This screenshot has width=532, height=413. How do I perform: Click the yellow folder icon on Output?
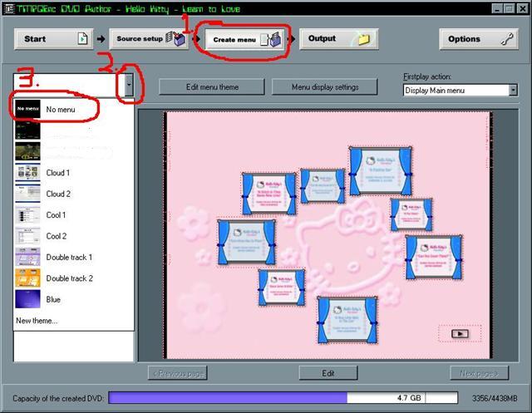tap(363, 39)
